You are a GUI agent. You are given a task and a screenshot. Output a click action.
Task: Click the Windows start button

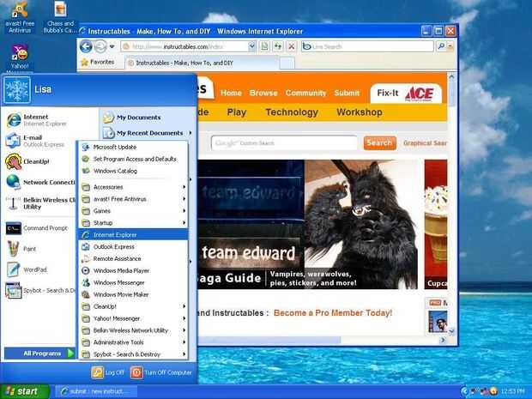(x=24, y=391)
